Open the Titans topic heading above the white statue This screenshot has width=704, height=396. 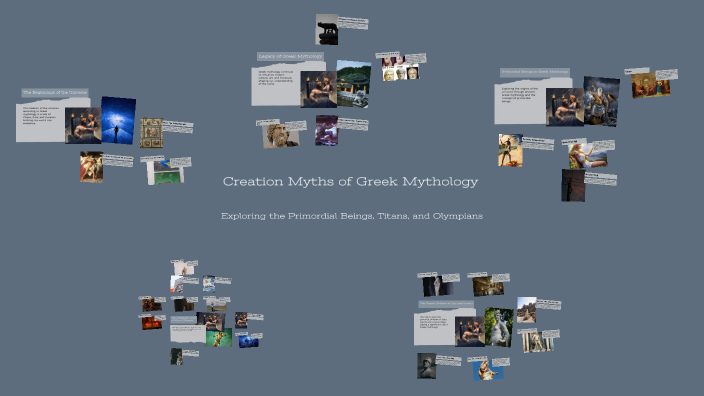click(446, 304)
